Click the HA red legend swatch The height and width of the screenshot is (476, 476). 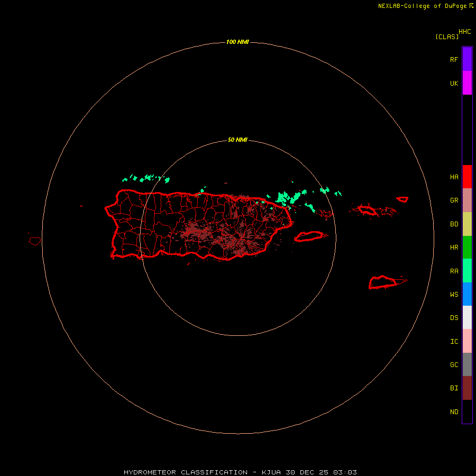tap(467, 177)
